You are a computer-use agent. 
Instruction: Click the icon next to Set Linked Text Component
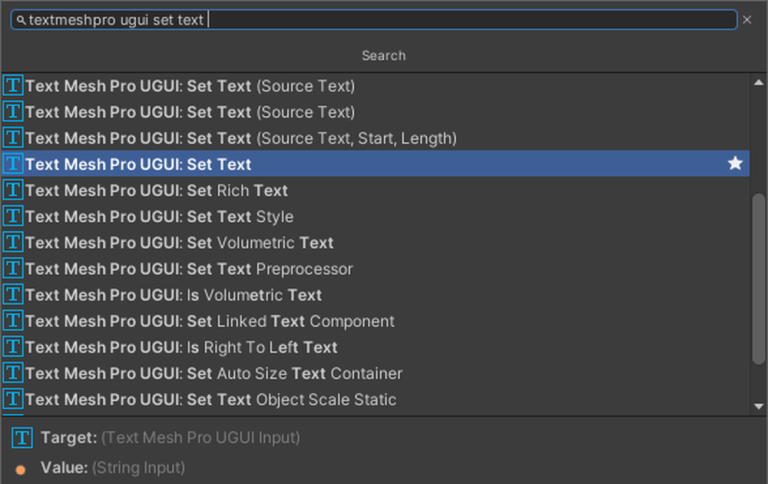13,321
